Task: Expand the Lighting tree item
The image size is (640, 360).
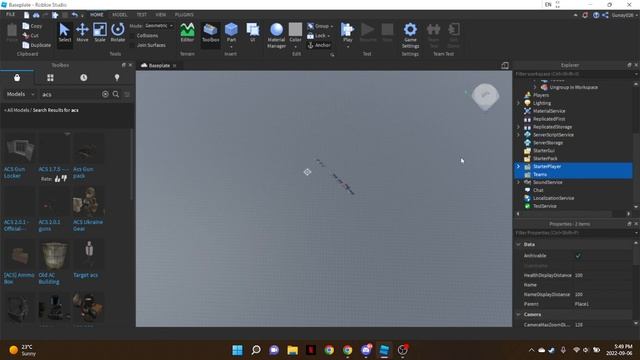Action: click(518, 103)
